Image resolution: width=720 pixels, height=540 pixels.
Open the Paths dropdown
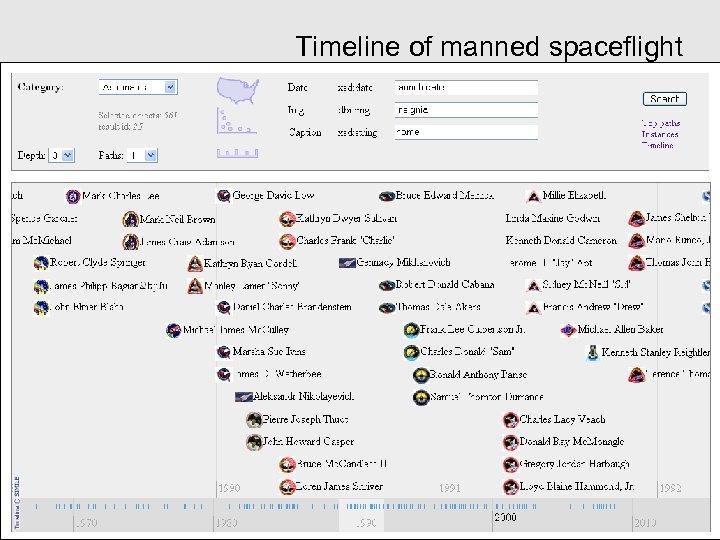[142, 155]
